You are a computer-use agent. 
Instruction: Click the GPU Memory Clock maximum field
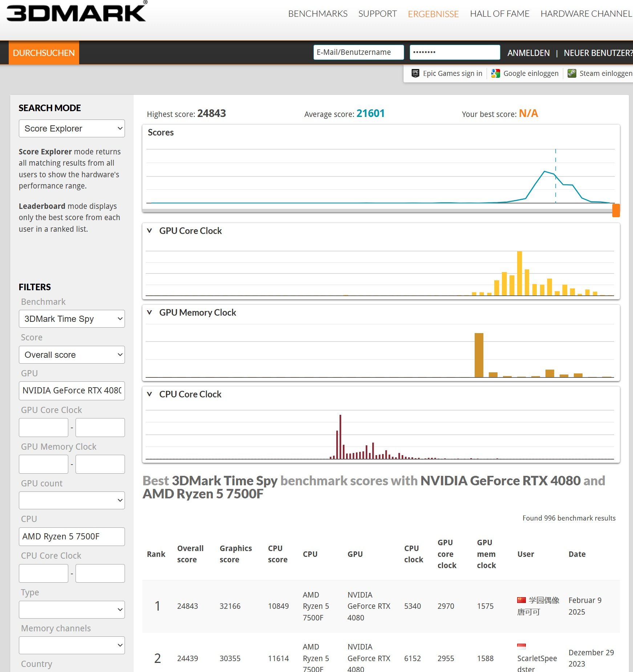pos(100,464)
